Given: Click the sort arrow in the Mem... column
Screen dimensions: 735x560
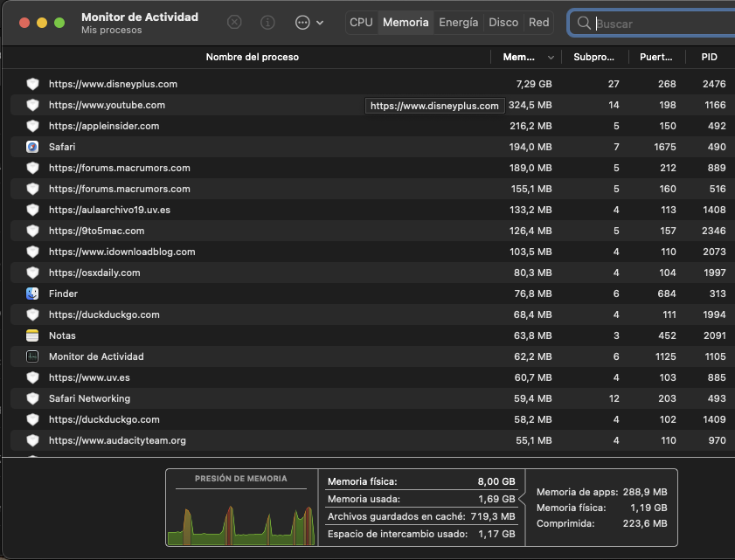Looking at the screenshot, I should [x=551, y=57].
